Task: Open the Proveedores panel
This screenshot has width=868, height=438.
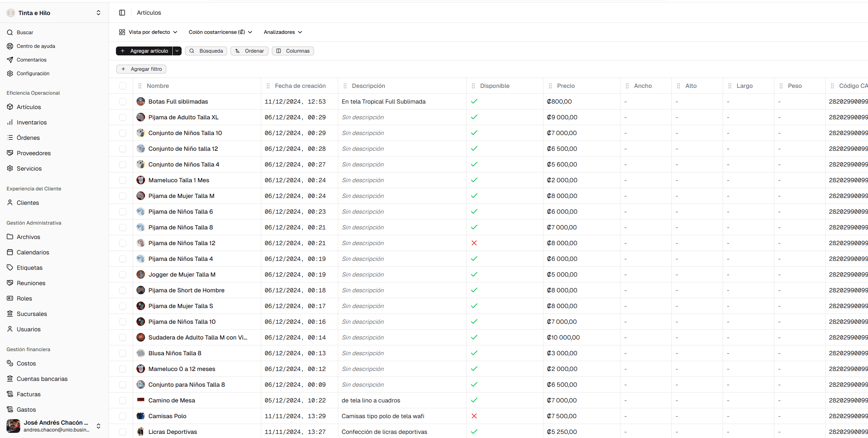Action: tap(34, 153)
